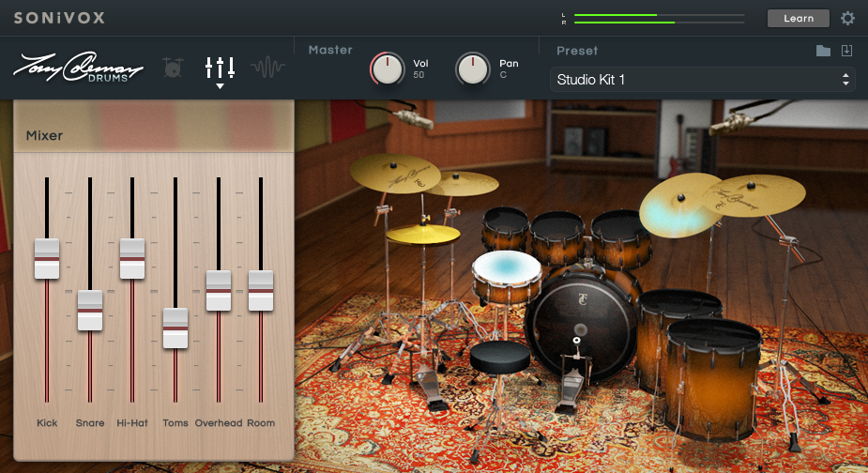The height and width of the screenshot is (473, 868).
Task: Click the Hi-Hat channel label
Action: (132, 422)
